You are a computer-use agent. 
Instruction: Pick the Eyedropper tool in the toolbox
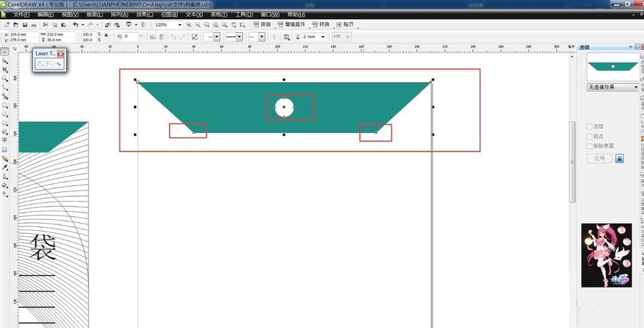[x=5, y=167]
